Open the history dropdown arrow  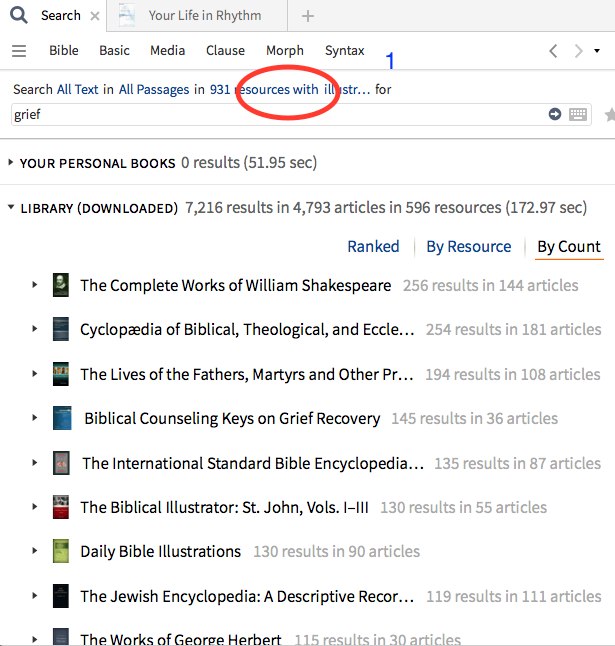coord(597,51)
